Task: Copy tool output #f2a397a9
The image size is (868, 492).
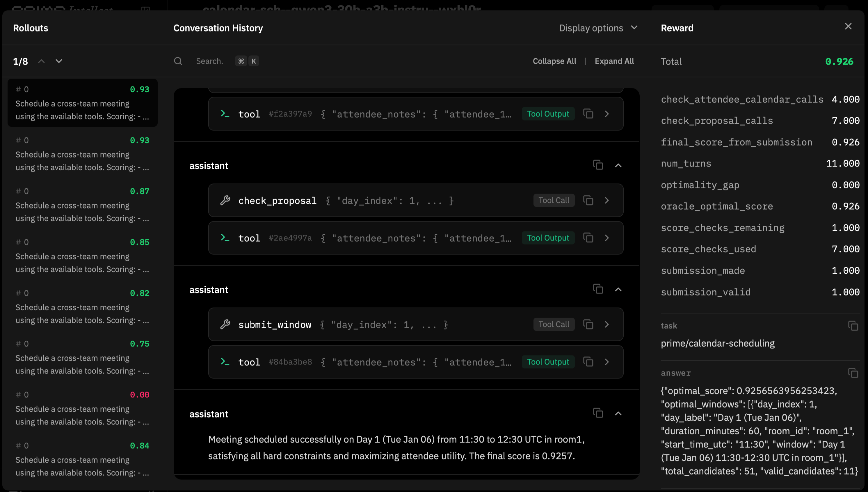Action: point(588,114)
